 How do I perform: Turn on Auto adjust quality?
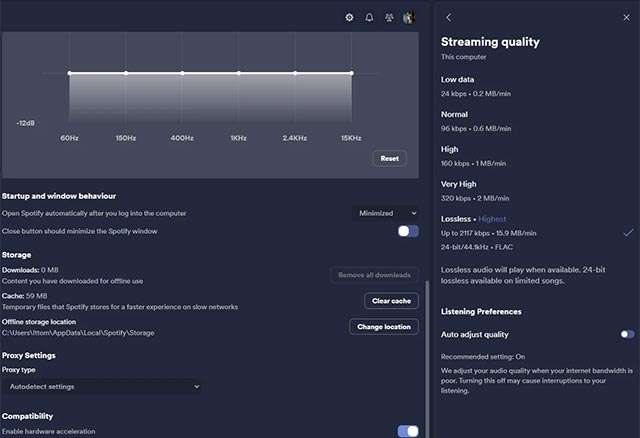pyautogui.click(x=627, y=334)
